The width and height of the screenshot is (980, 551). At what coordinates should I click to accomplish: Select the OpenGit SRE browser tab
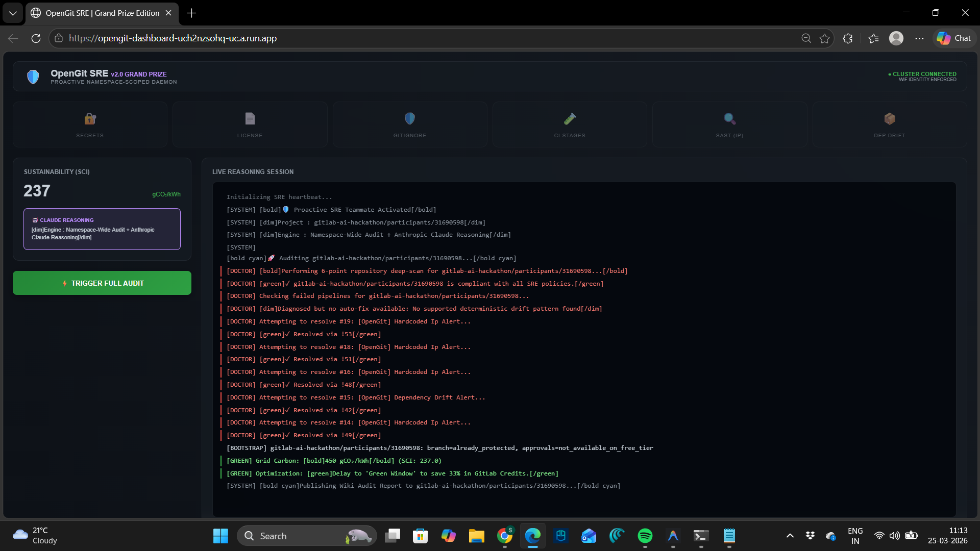(x=102, y=13)
